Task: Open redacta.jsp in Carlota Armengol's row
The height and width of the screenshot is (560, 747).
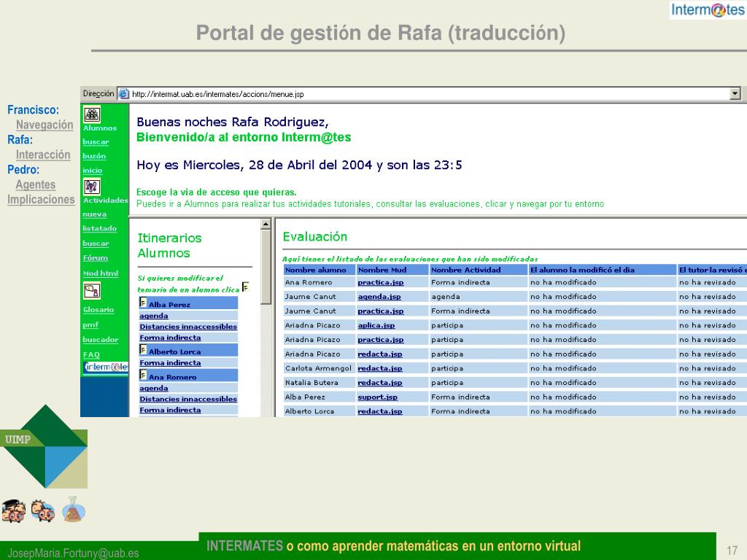Action: pyautogui.click(x=380, y=368)
